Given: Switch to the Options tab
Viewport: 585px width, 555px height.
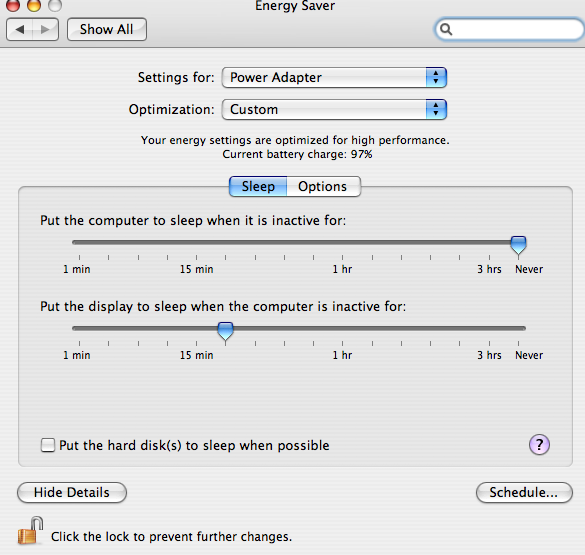Looking at the screenshot, I should point(323,186).
